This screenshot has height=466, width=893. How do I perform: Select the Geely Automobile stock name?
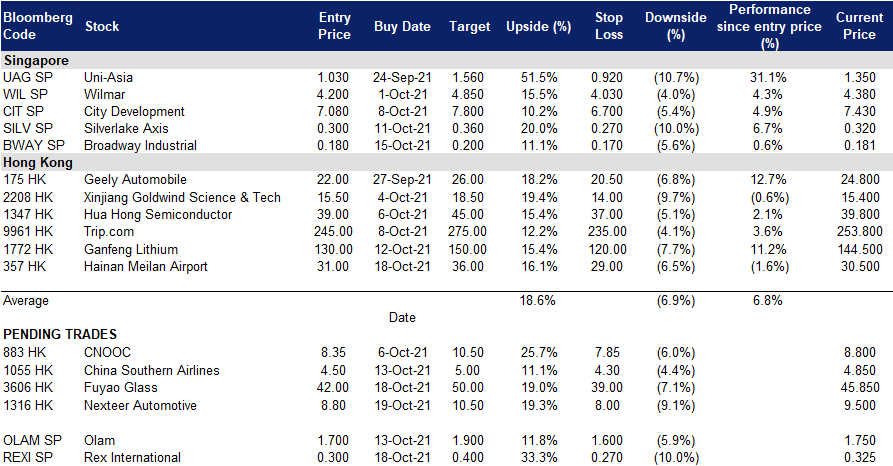135,180
